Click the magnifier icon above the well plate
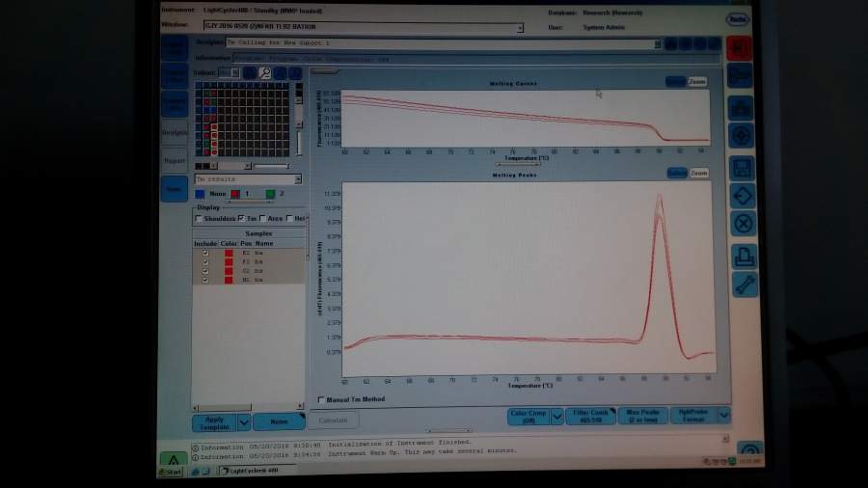The image size is (868, 488). 264,73
